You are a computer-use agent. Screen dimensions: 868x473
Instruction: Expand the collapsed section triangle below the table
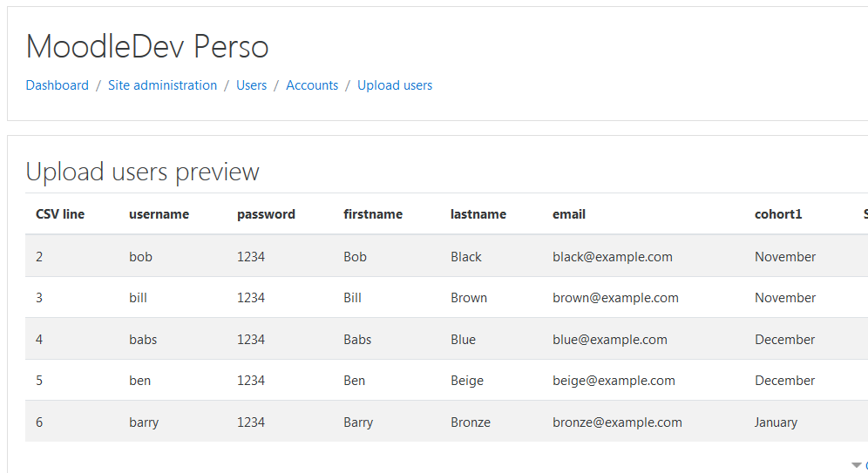click(x=857, y=465)
